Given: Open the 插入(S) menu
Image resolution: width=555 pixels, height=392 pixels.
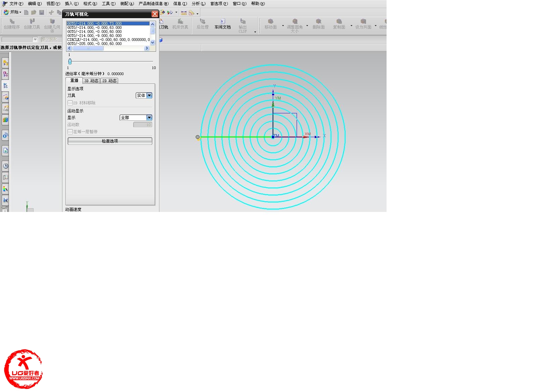Looking at the screenshot, I should tap(71, 4).
